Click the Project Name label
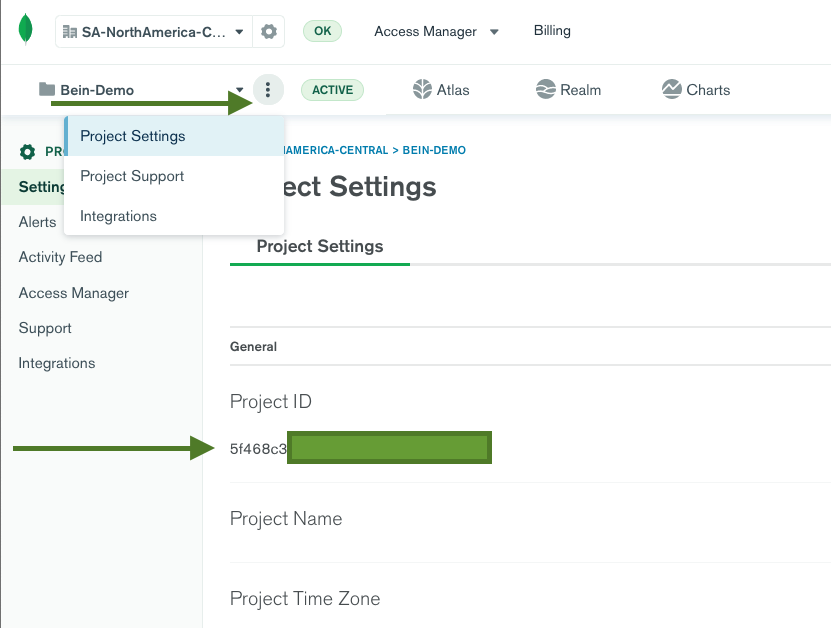Viewport: 831px width, 628px height. pyautogui.click(x=286, y=518)
